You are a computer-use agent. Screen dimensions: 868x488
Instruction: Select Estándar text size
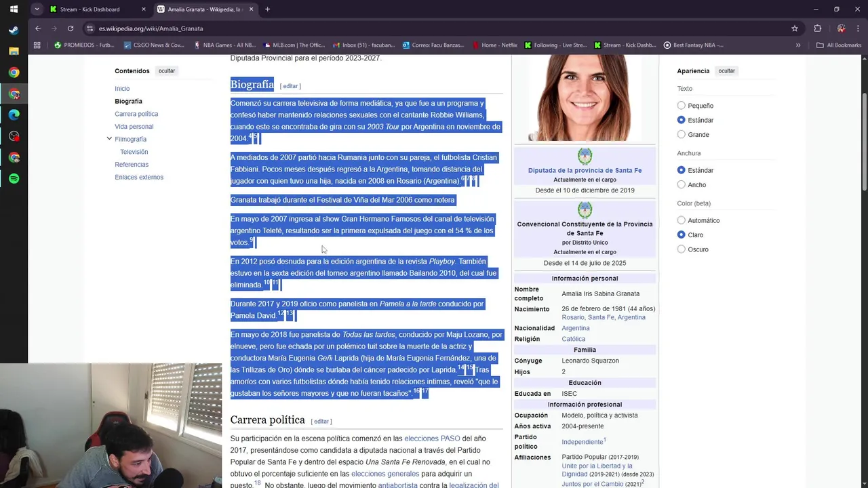pos(681,120)
